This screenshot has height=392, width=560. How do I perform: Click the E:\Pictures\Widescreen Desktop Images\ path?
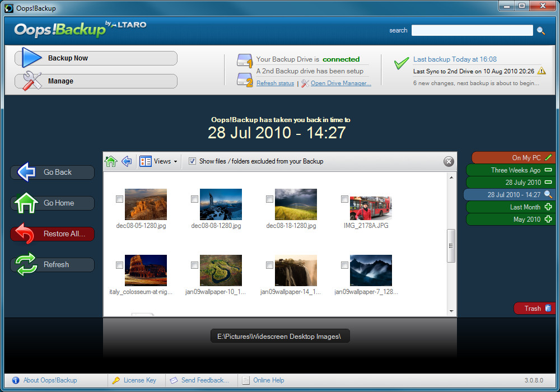pos(279,337)
